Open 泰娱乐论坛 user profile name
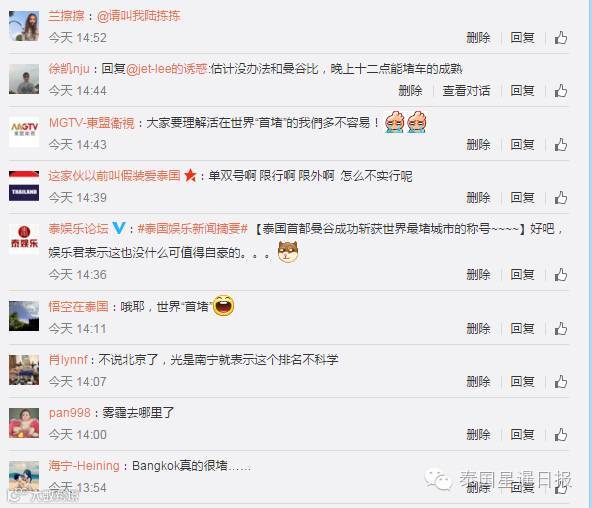The image size is (592, 508). 79,228
